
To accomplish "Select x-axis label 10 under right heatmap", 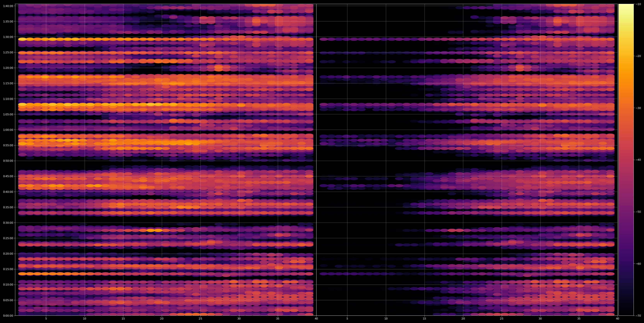I will (x=386, y=319).
